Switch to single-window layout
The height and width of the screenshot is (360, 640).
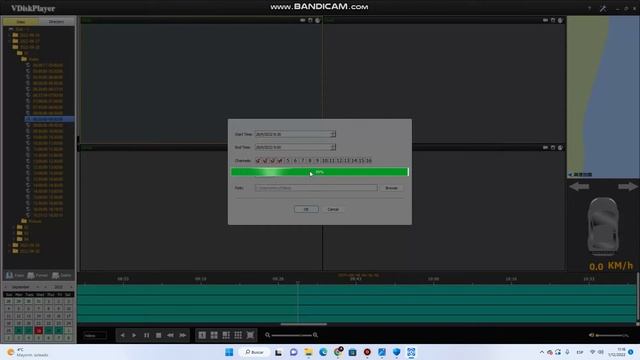[x=202, y=335]
